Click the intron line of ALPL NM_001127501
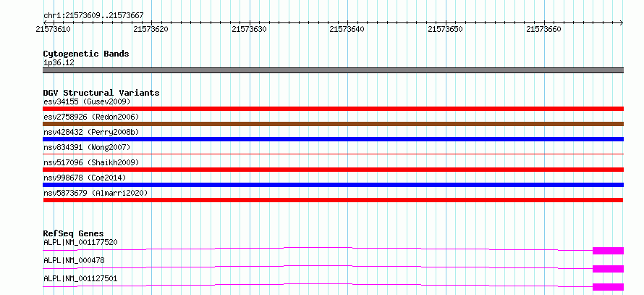Image resolution: width=644 pixels, height=295 pixels. pos(318,283)
